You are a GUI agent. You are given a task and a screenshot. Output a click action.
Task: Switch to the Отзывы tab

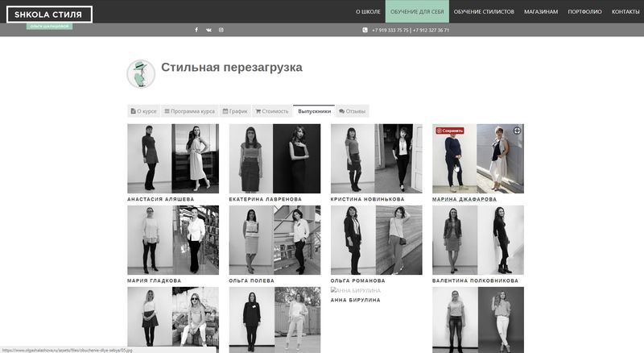[352, 111]
